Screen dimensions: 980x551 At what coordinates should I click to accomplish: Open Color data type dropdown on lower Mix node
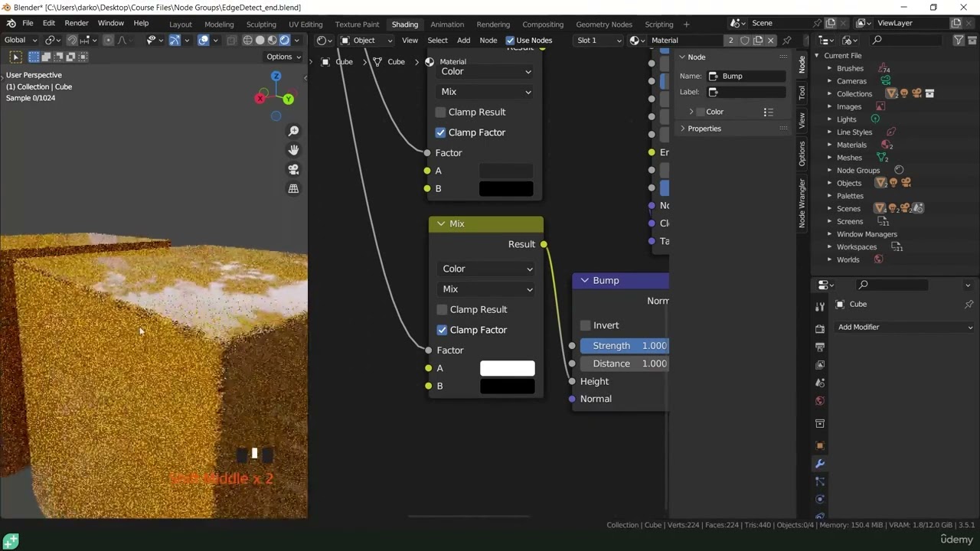[487, 269]
